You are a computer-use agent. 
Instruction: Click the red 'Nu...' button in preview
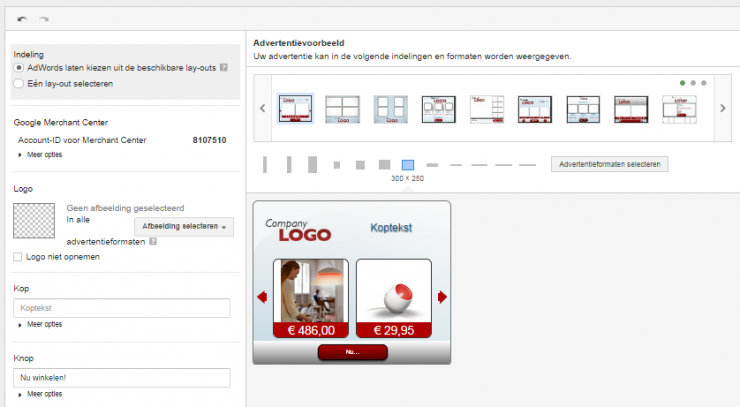[x=352, y=352]
